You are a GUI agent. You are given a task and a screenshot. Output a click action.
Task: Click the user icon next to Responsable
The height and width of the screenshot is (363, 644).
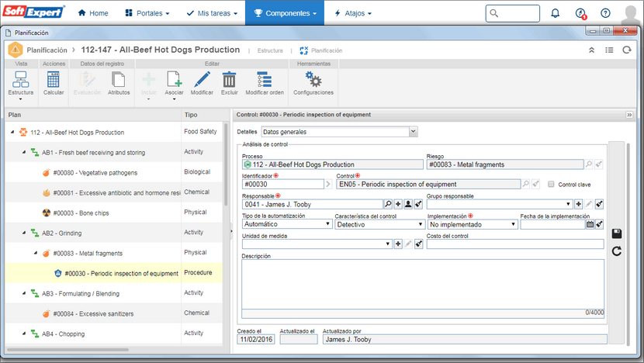coord(408,204)
